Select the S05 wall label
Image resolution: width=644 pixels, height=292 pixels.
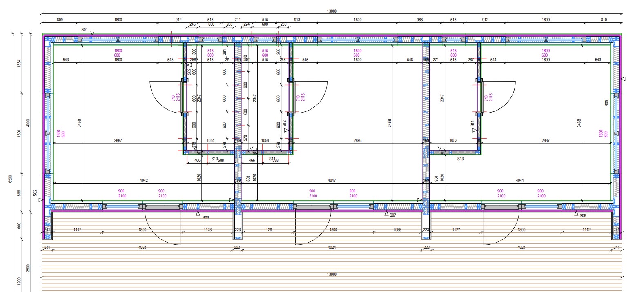pyautogui.click(x=606, y=103)
